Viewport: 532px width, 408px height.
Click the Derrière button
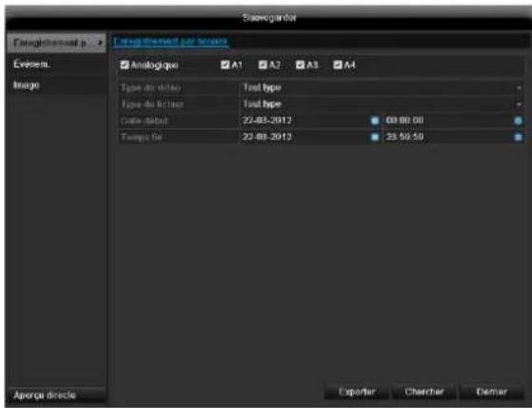(491, 392)
